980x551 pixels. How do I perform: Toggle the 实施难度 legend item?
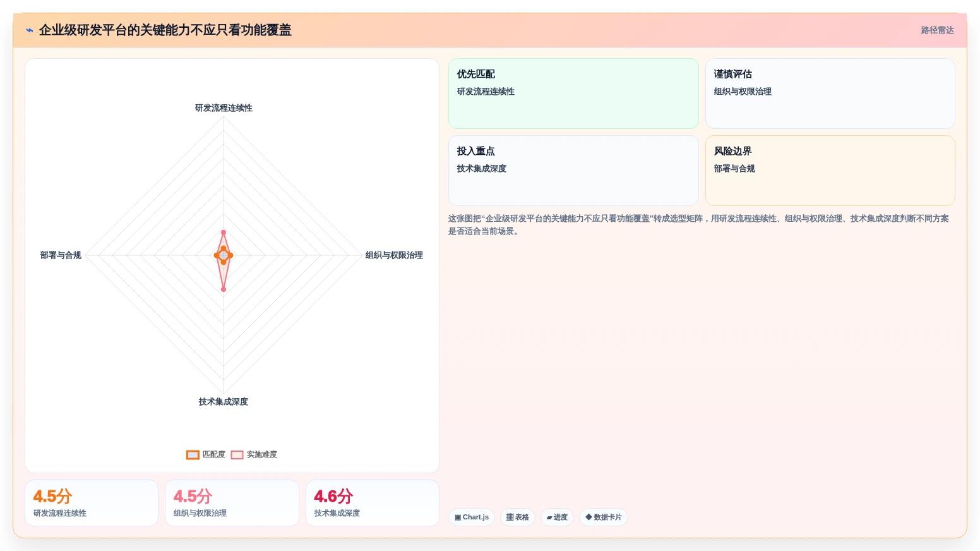[254, 454]
